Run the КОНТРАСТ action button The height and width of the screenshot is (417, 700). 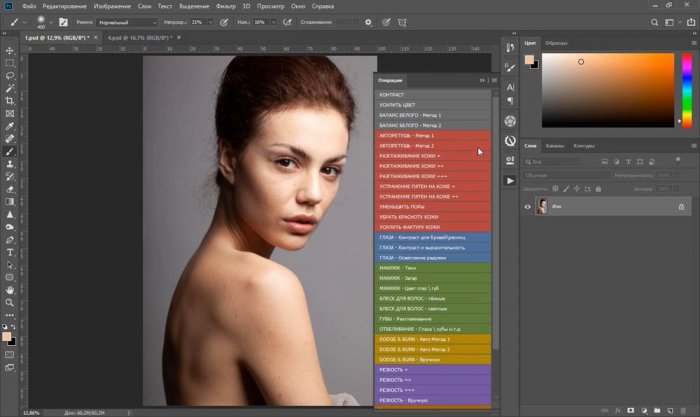point(435,95)
